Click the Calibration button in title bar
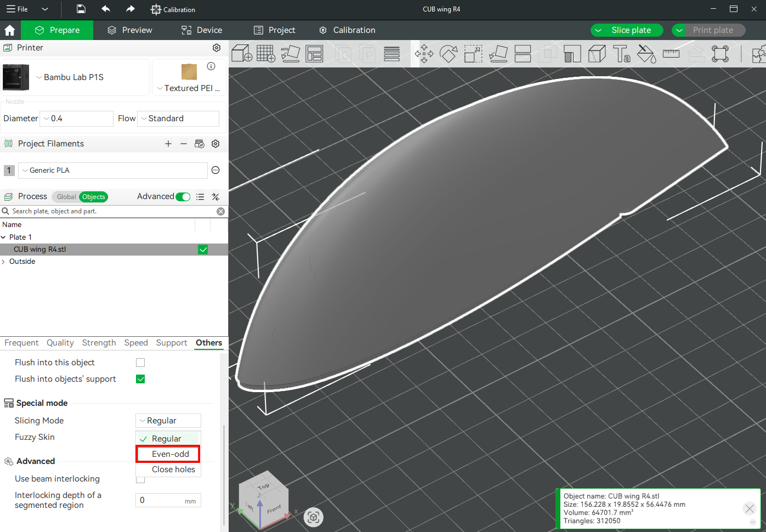The height and width of the screenshot is (532, 766). [173, 9]
